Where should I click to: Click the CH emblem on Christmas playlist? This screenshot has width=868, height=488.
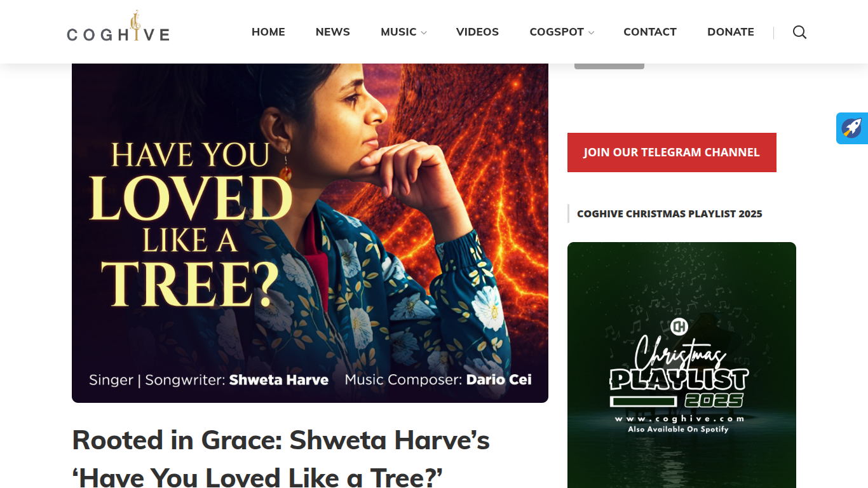coord(679,327)
